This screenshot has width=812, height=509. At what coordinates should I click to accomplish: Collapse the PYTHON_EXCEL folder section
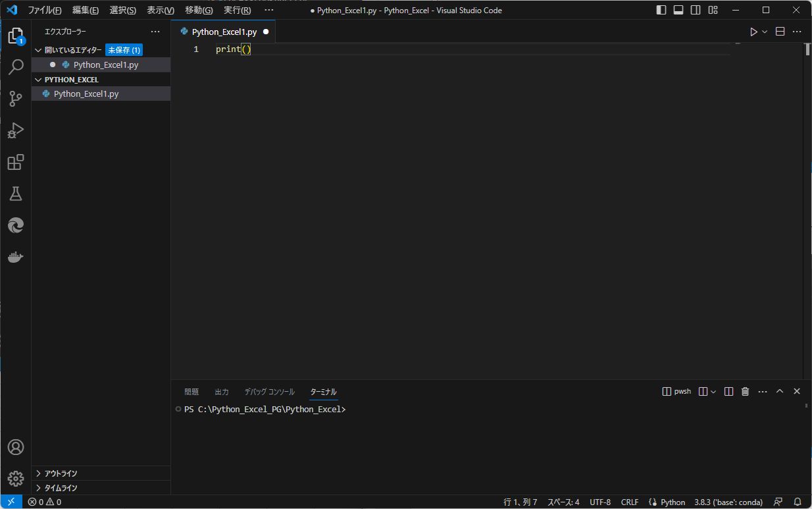coord(38,80)
